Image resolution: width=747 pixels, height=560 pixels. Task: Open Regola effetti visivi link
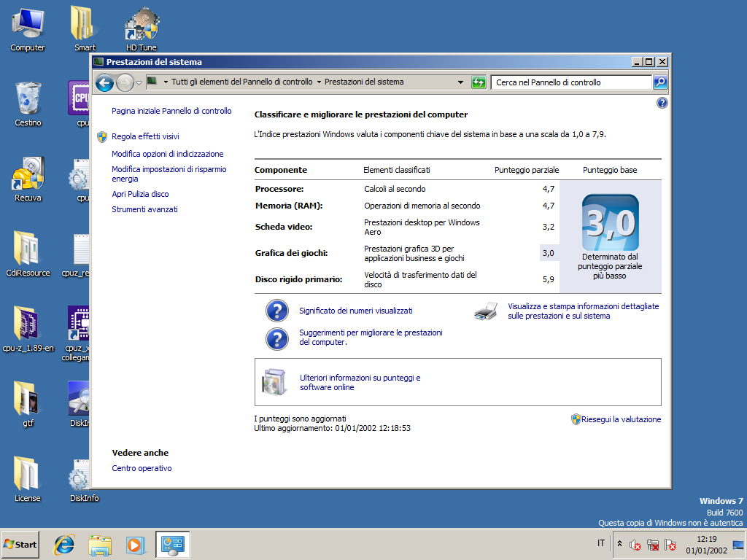point(145,136)
